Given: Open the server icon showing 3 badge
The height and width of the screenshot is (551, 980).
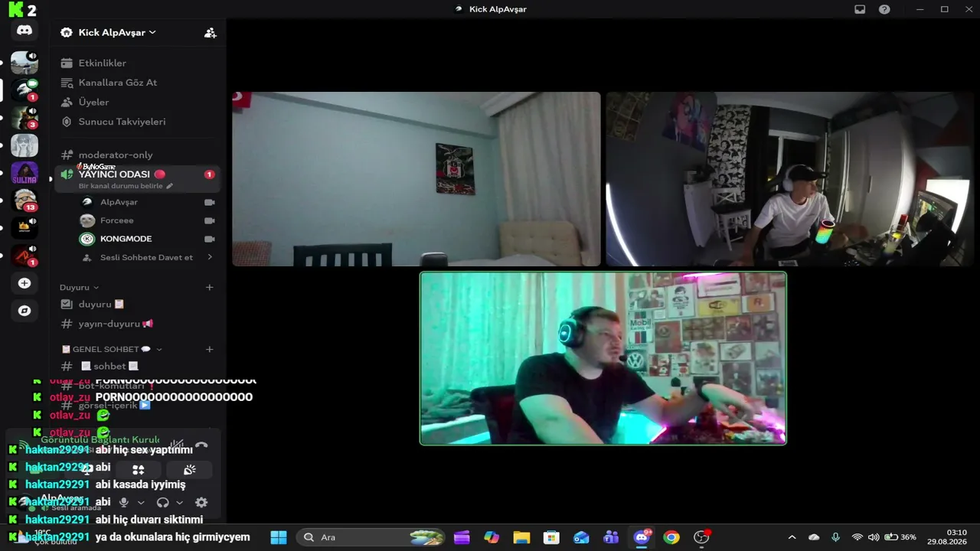Looking at the screenshot, I should point(24,117).
